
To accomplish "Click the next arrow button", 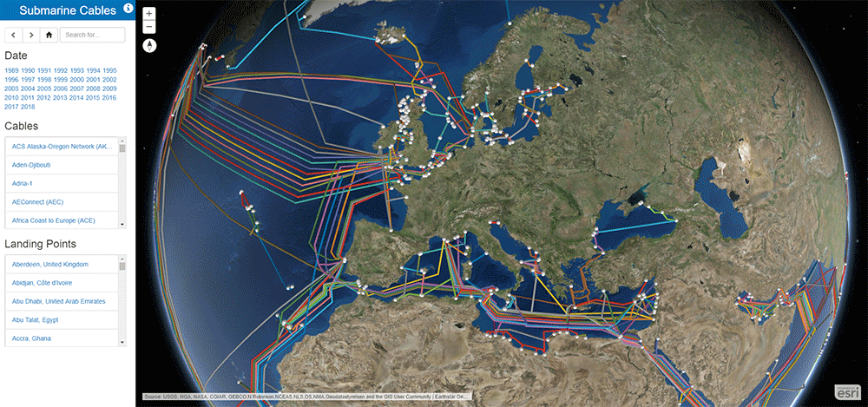I will coord(31,35).
